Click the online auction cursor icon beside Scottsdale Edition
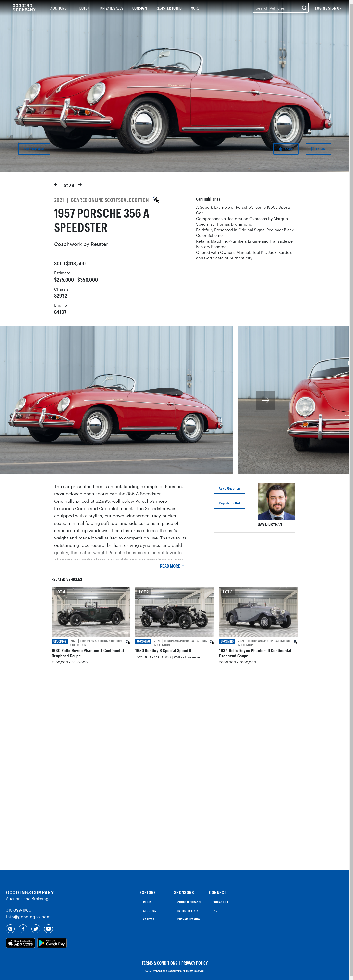The image size is (353, 980). tap(156, 200)
